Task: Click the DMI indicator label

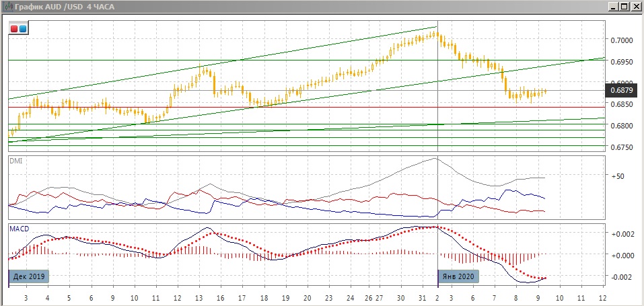Action: 16,161
